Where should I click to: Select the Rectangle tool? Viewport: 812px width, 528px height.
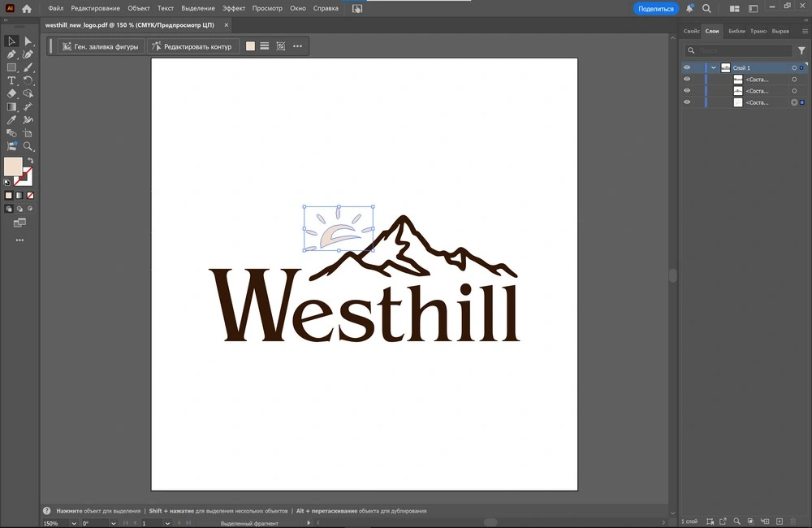12,67
